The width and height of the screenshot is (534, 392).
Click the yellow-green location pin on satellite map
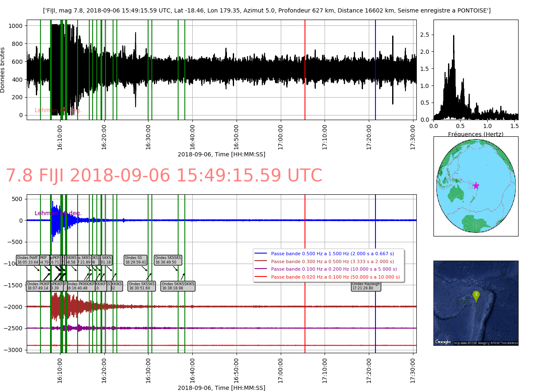coord(476,296)
